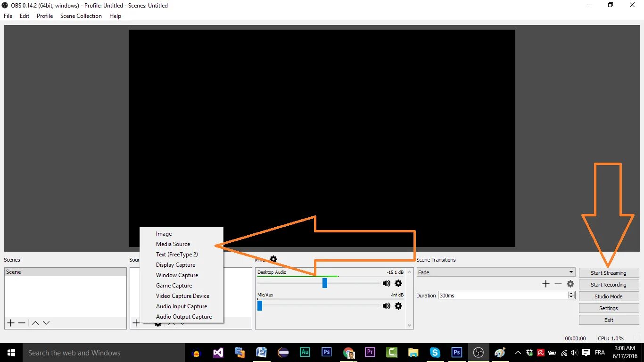Click the Mixer scrollbar down arrow
Screen dimensions: 644x362
(x=409, y=325)
